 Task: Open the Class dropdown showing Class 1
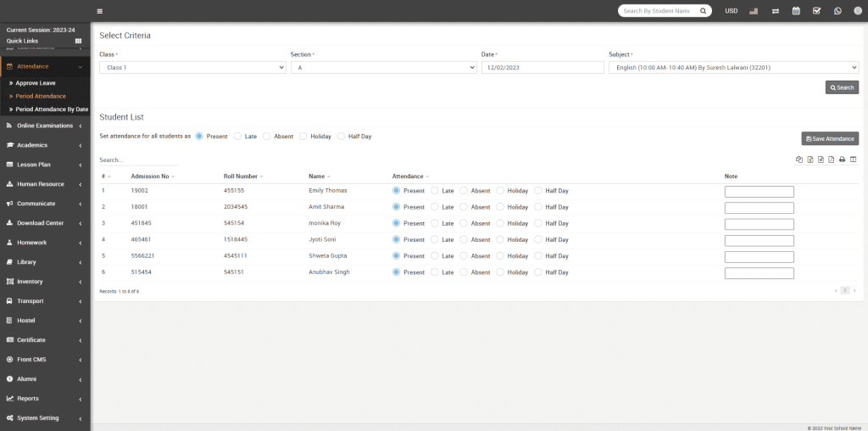click(x=192, y=68)
